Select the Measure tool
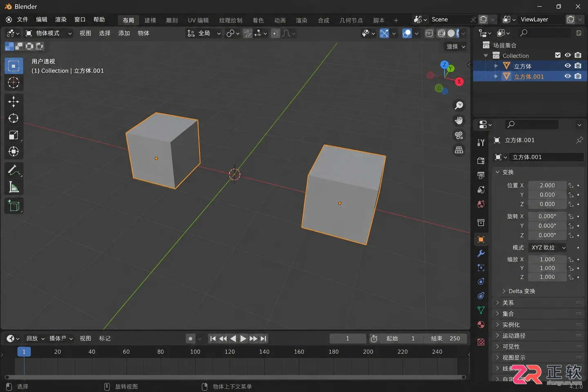Image resolution: width=588 pixels, height=392 pixels. pos(13,187)
